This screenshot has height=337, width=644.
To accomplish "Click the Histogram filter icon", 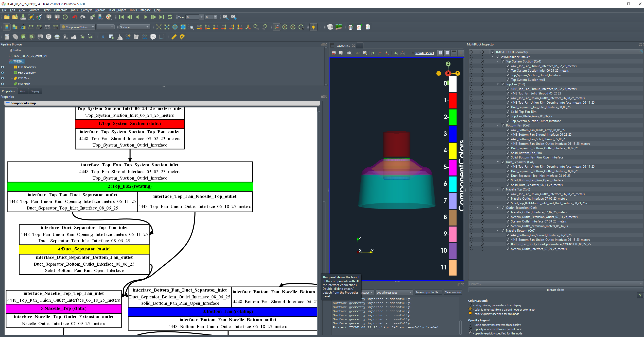I will click(119, 37).
